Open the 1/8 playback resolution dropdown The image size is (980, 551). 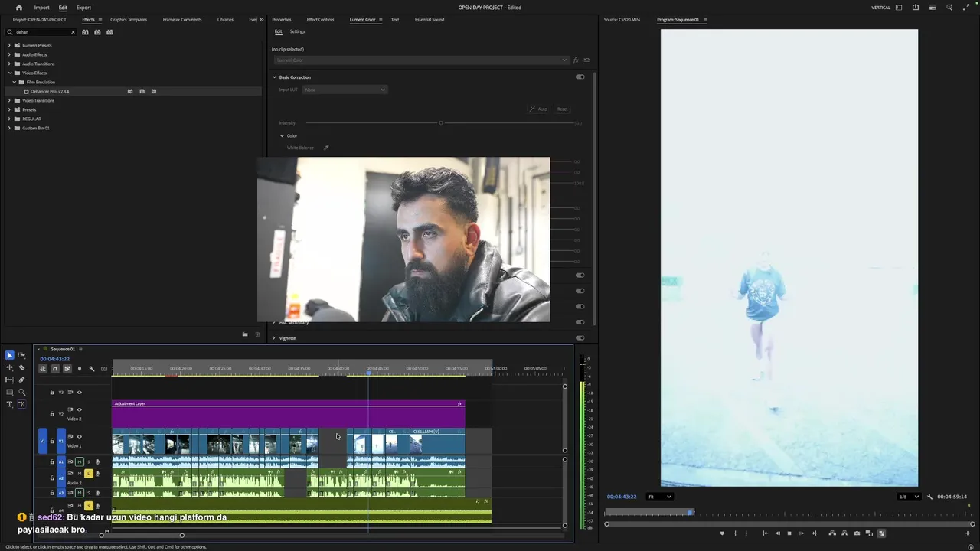pyautogui.click(x=909, y=497)
